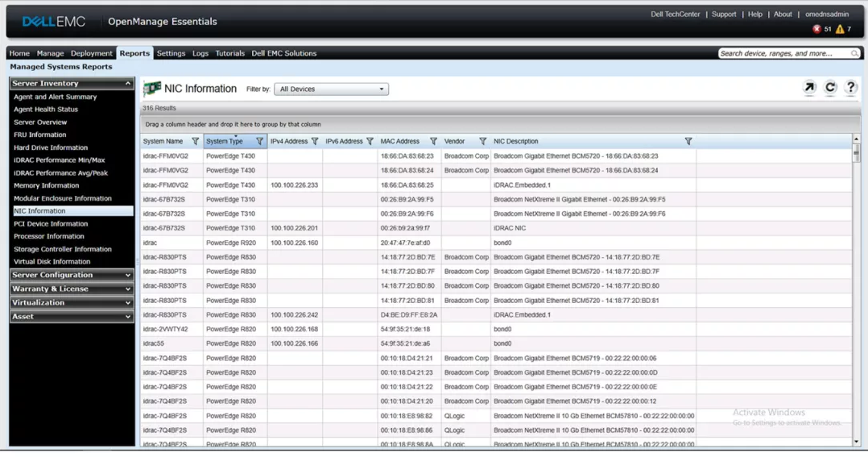Filter the Vendor column
Screen dimensions: 868x457
point(483,141)
